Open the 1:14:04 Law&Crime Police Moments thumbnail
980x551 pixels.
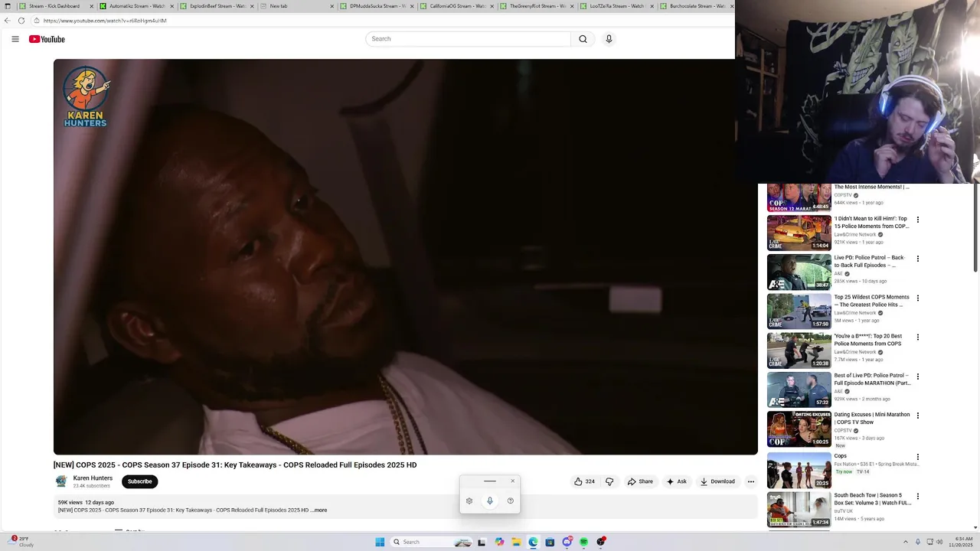(799, 233)
